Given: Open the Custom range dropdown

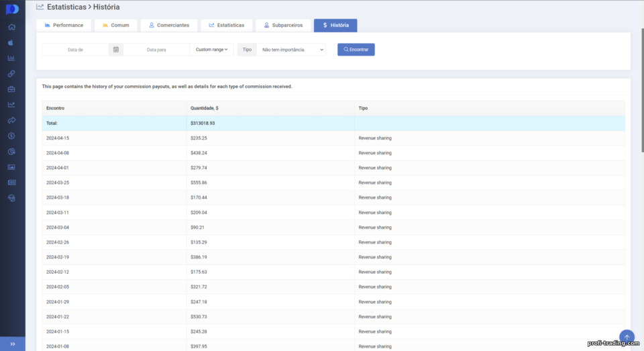Looking at the screenshot, I should coord(211,49).
